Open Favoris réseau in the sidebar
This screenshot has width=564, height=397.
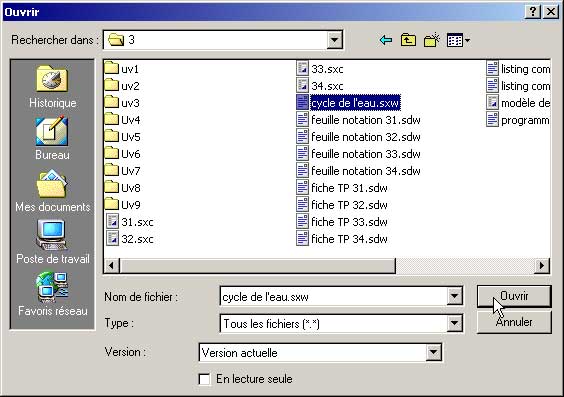(53, 294)
